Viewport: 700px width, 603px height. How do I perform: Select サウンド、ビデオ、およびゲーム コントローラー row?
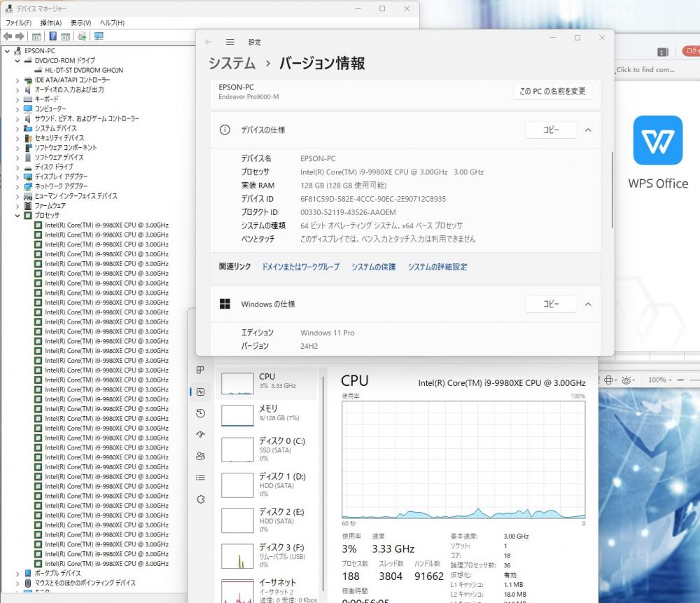[x=87, y=119]
